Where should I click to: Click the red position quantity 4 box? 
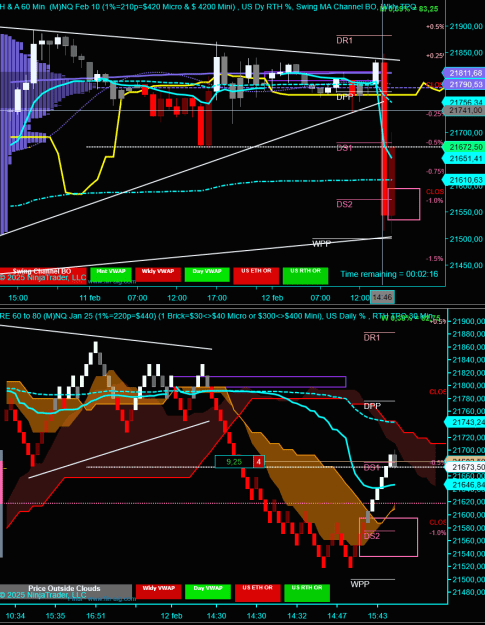pyautogui.click(x=259, y=462)
